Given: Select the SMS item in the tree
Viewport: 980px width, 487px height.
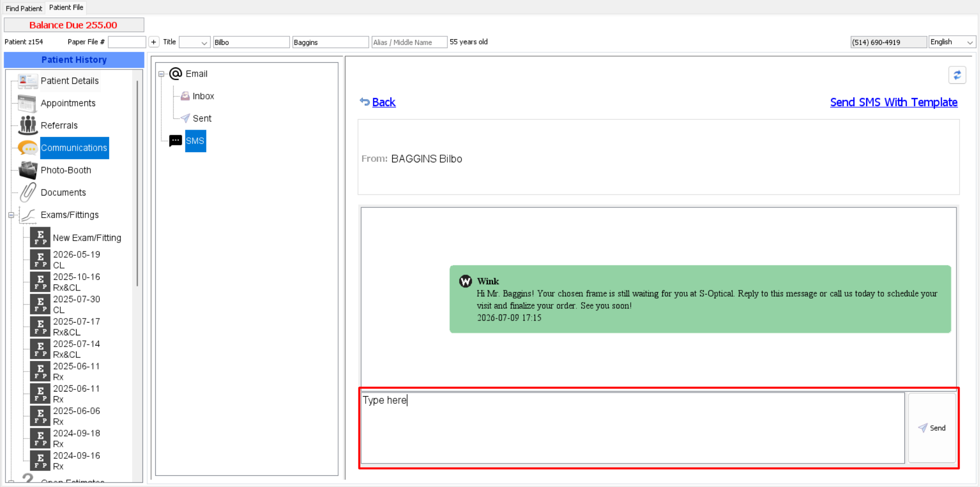Looking at the screenshot, I should click(195, 141).
